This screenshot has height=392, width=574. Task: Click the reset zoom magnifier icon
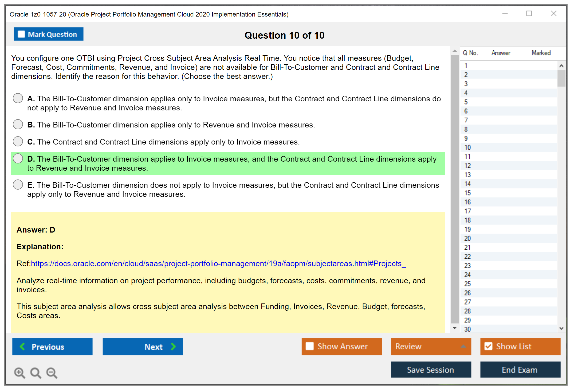point(36,373)
